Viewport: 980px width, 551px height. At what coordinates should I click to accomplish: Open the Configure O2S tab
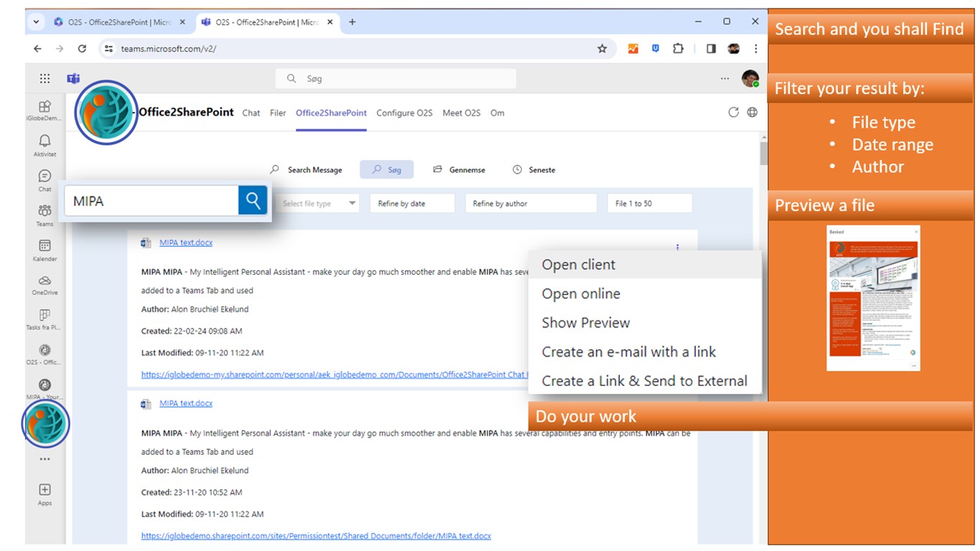(405, 113)
